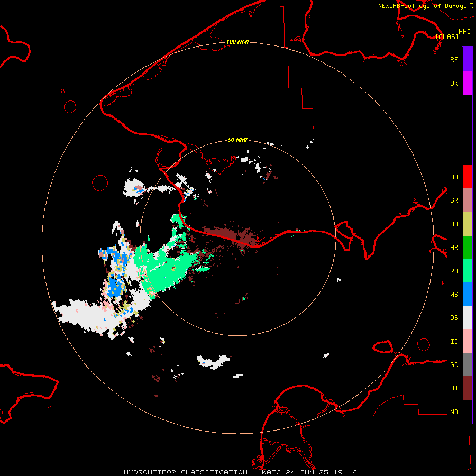Click the WS legend label
Screen dimensions: 476x476
pos(454,295)
